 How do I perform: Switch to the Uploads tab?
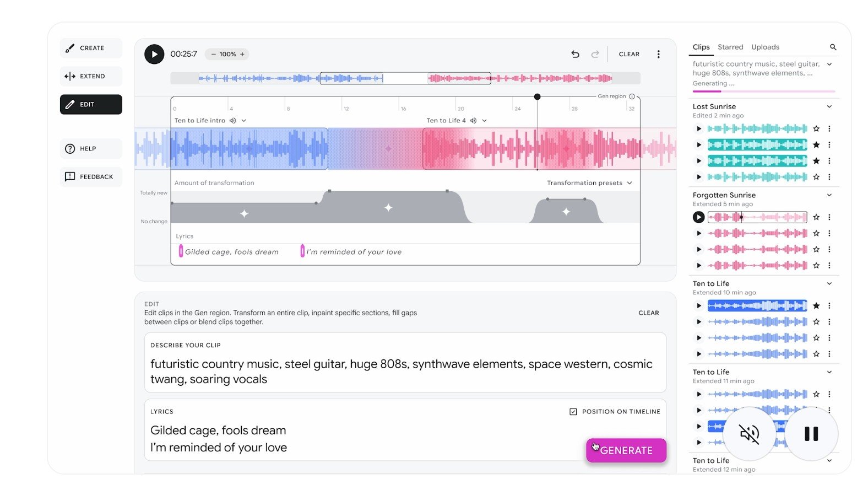click(x=765, y=47)
